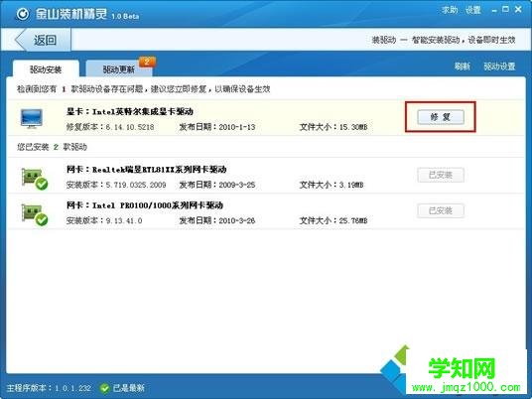
Task: Click the Realtek network card icon
Action: coord(35,179)
